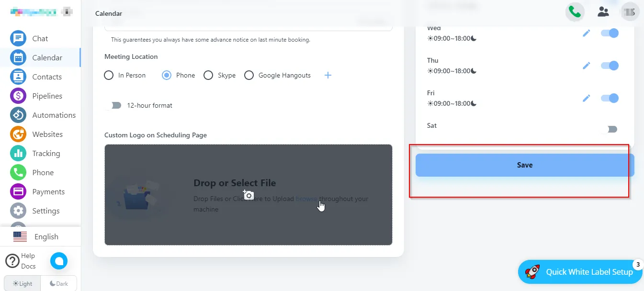
Task: Click the rocket icon on Quick White Label Setup
Action: coord(532,272)
